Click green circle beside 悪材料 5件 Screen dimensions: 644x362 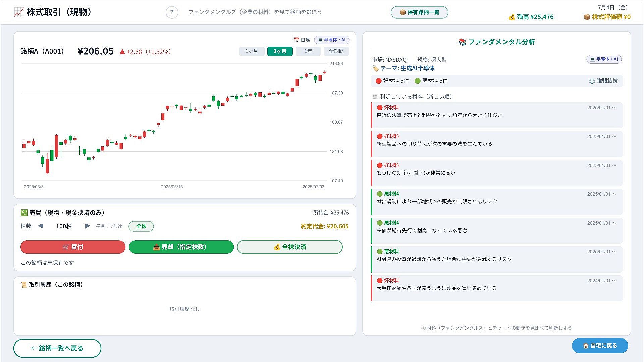coord(418,81)
